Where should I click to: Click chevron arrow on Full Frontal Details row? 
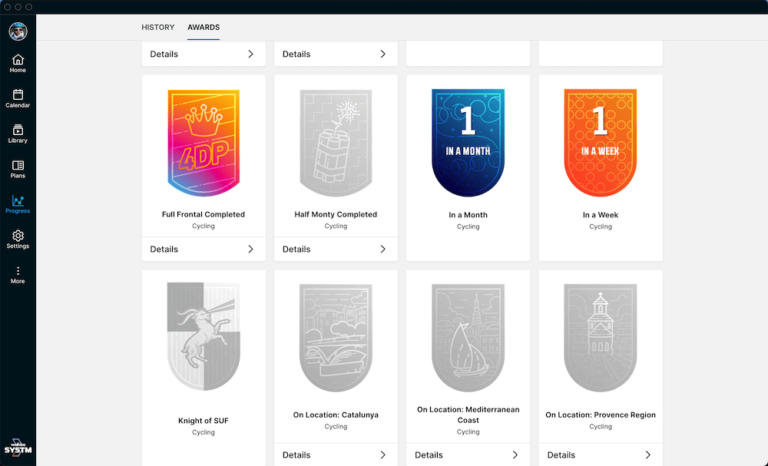click(251, 249)
